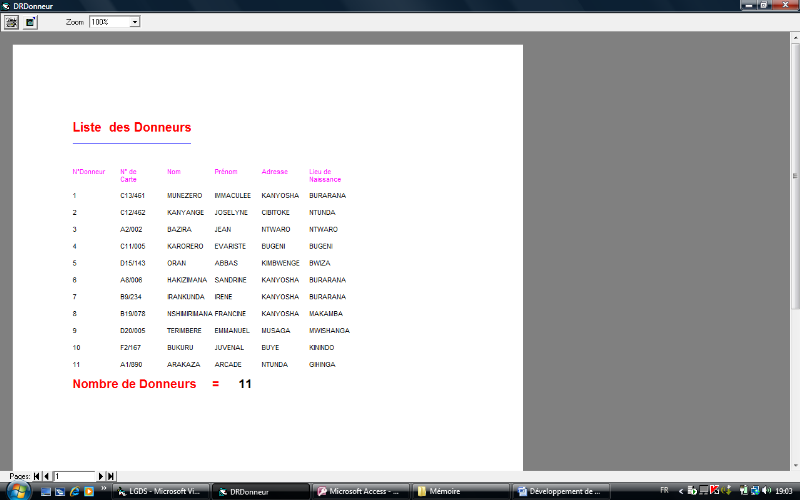The image size is (800, 500).
Task: Click card number A2/002
Action: pyautogui.click(x=131, y=230)
